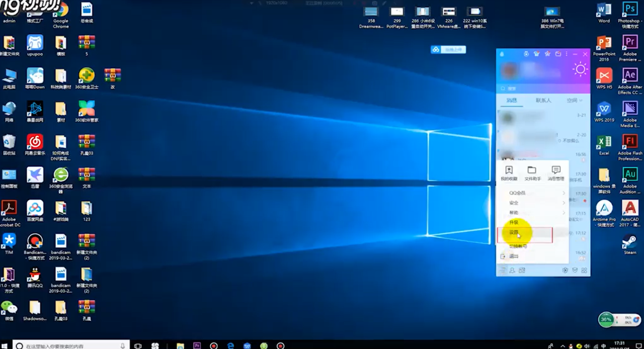
Task: Select 退出 to exit QQ
Action: pos(532,256)
